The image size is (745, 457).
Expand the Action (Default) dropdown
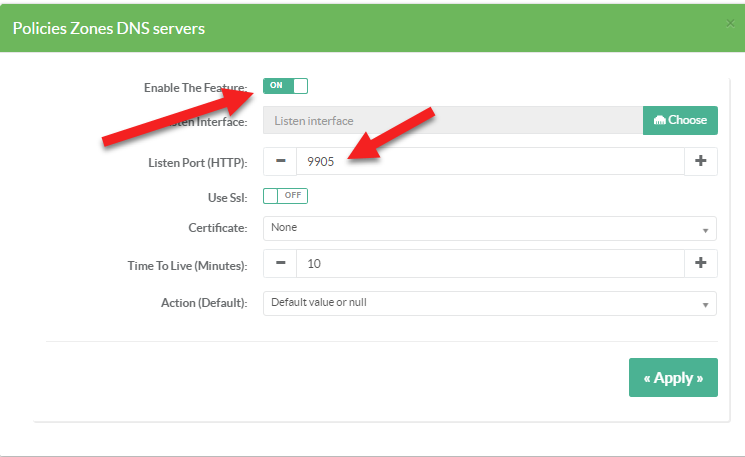pos(489,303)
